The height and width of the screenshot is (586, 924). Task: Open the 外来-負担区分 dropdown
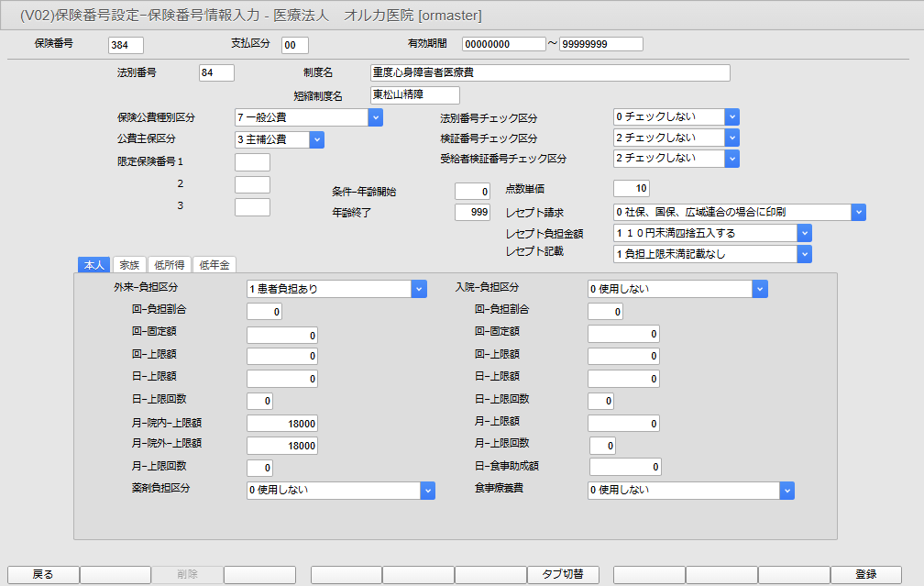point(419,289)
